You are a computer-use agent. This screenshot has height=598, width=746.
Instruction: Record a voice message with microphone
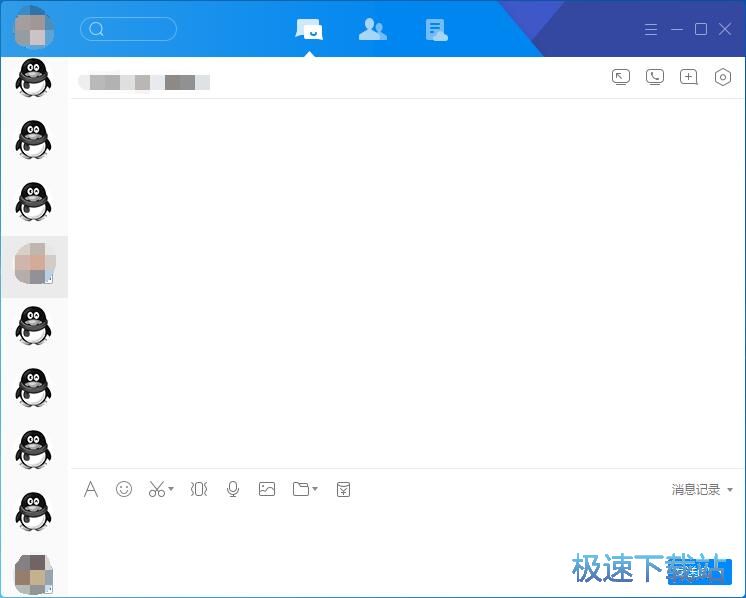click(233, 489)
